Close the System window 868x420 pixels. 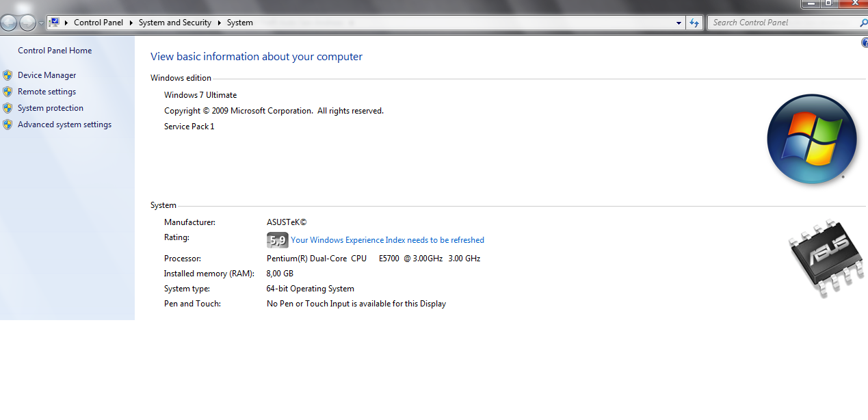click(x=854, y=3)
